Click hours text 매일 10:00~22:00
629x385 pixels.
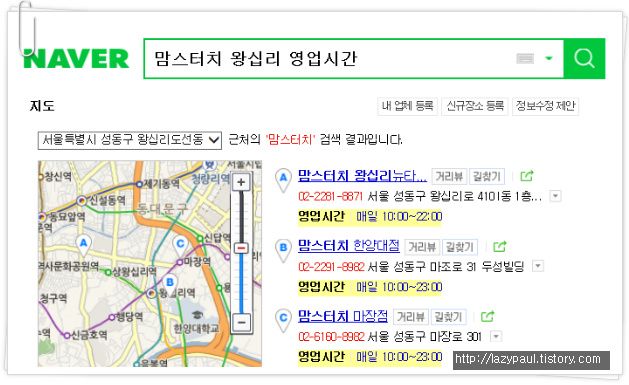399,217
